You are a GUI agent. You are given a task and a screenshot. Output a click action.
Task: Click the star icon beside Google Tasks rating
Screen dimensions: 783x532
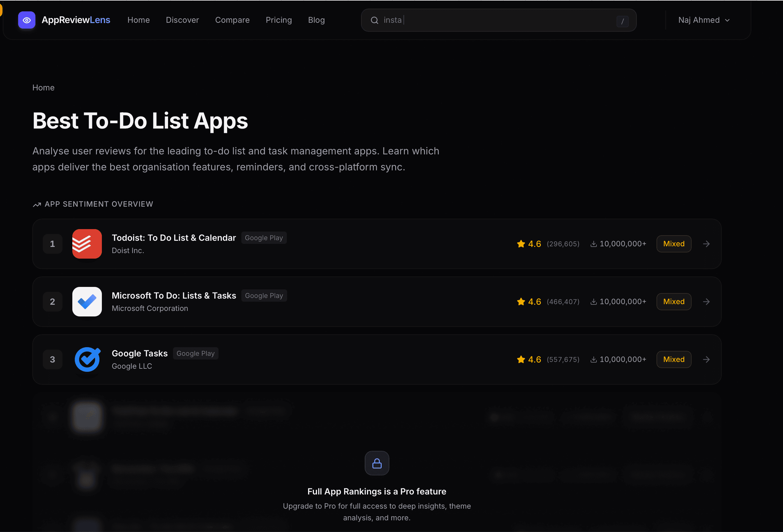click(x=520, y=359)
